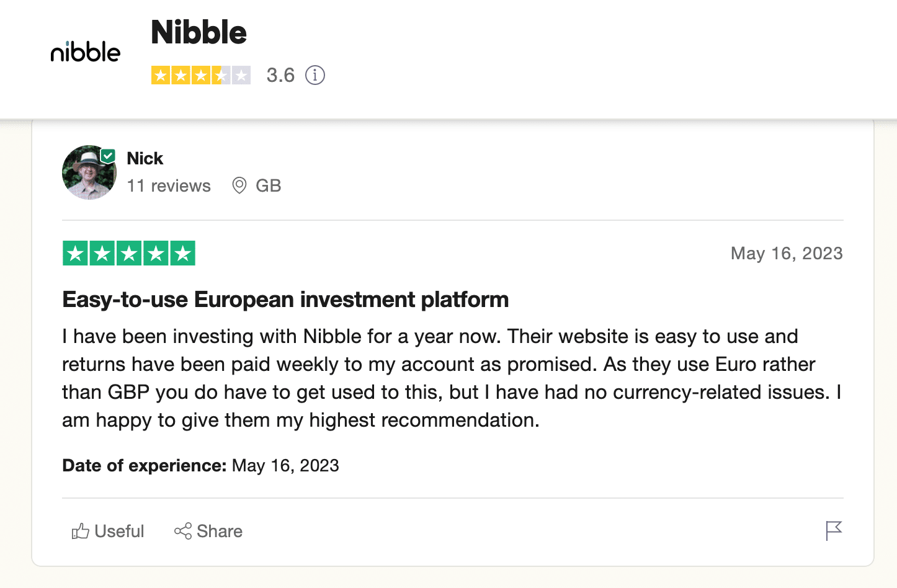Screen dimensions: 897x588
Task: Click the Date of experience text
Action: pyautogui.click(x=143, y=465)
